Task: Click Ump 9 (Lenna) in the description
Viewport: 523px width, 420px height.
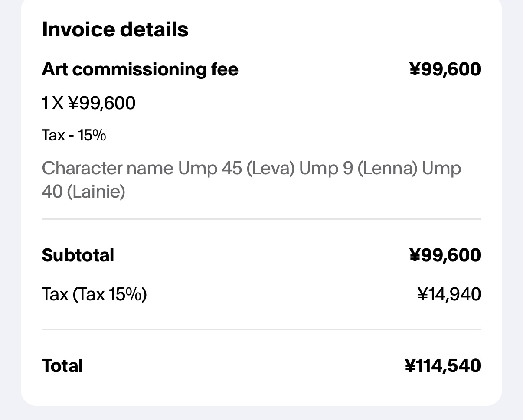Action: click(x=358, y=168)
